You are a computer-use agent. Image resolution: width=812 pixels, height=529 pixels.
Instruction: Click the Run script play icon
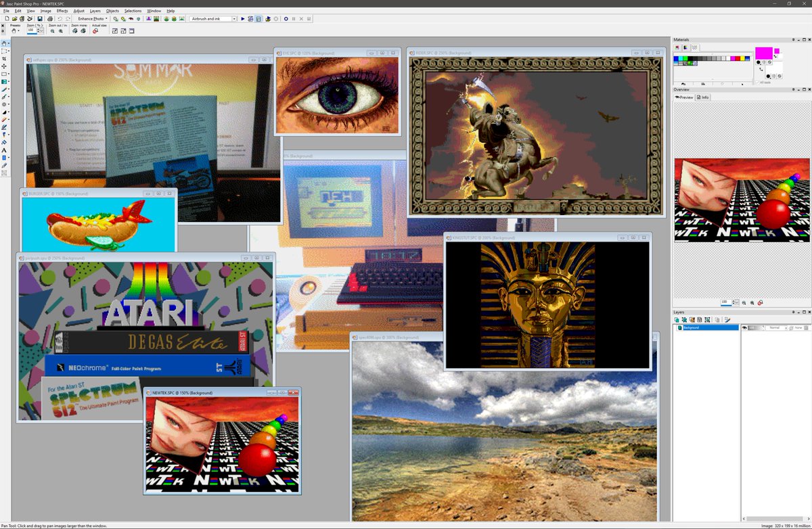coord(243,18)
